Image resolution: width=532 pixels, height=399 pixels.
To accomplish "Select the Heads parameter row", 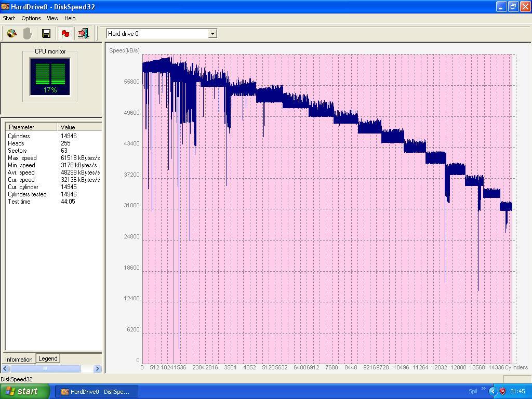I will coord(54,143).
